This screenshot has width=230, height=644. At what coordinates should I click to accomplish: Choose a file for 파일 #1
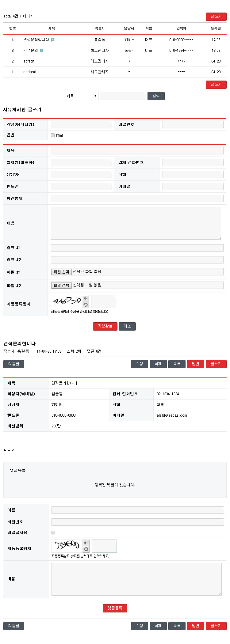pos(61,272)
